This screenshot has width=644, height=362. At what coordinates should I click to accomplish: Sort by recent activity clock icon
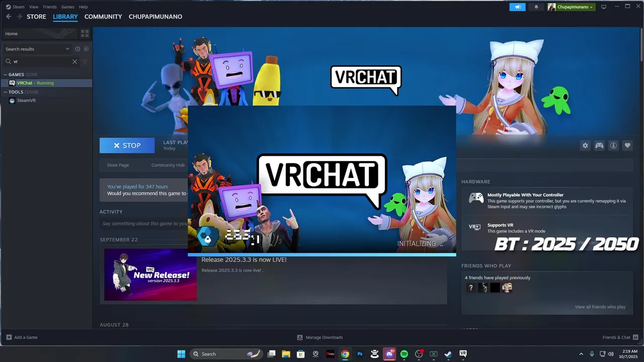[77, 49]
